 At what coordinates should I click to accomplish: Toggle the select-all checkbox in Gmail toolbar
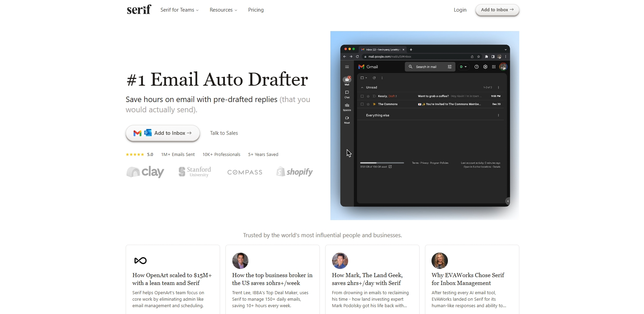(x=362, y=78)
